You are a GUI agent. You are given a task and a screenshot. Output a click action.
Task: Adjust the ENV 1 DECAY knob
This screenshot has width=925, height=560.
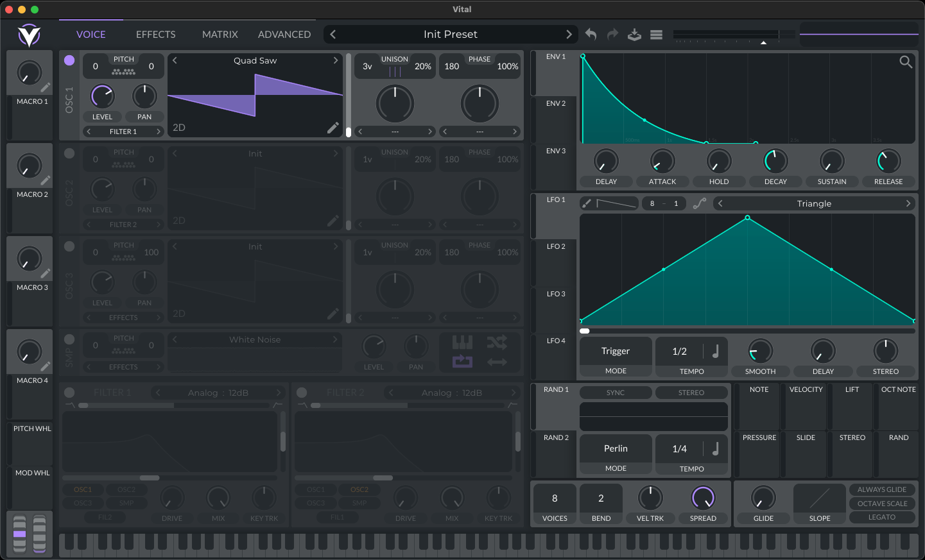[x=775, y=161]
